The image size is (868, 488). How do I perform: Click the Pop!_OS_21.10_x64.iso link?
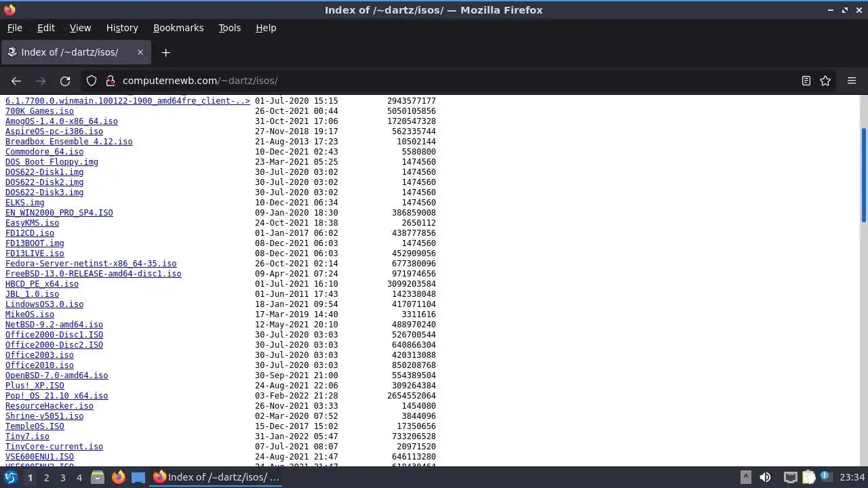tap(56, 396)
